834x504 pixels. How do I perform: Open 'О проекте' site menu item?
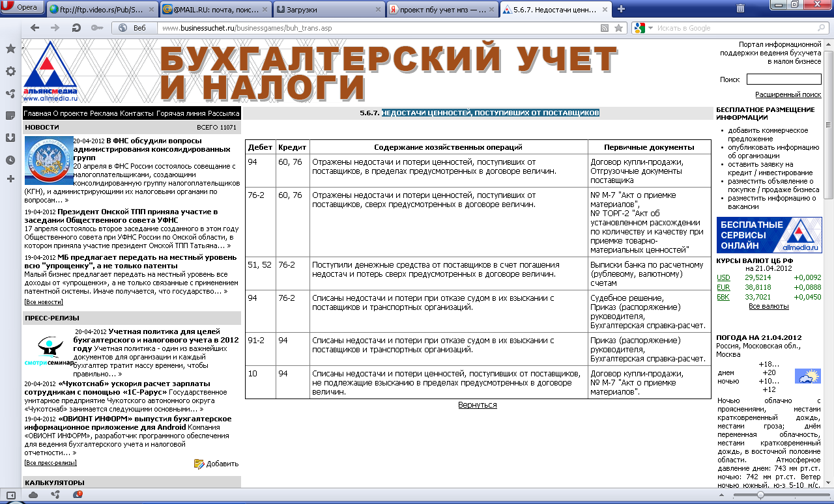70,113
